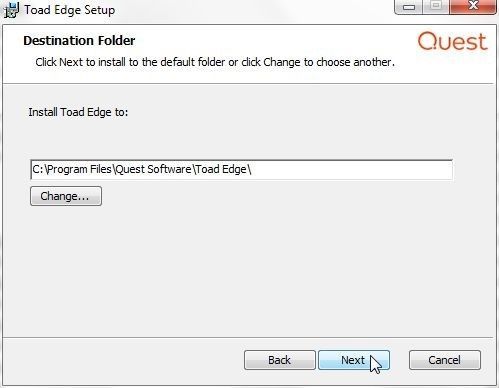Click the "Quest Software" part of the path
The height and width of the screenshot is (388, 499).
[x=153, y=170]
